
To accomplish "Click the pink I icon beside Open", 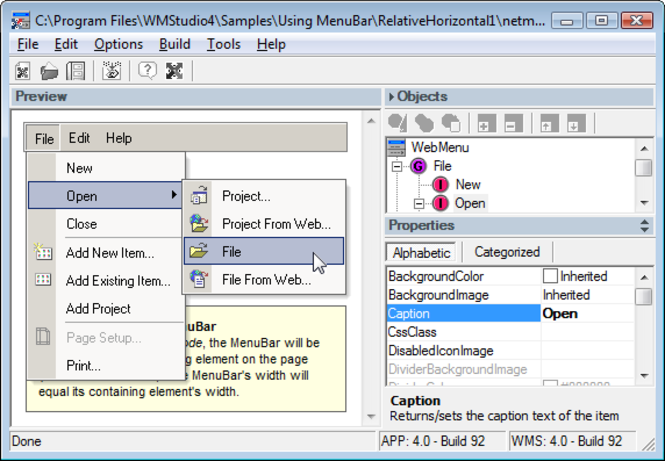I will click(x=440, y=203).
